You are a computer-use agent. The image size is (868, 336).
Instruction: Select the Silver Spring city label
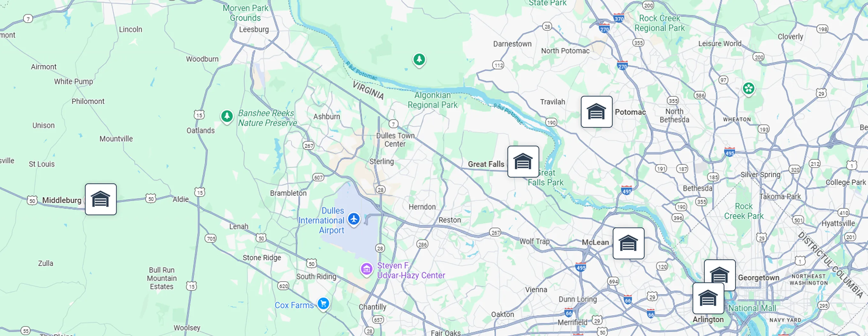click(760, 175)
